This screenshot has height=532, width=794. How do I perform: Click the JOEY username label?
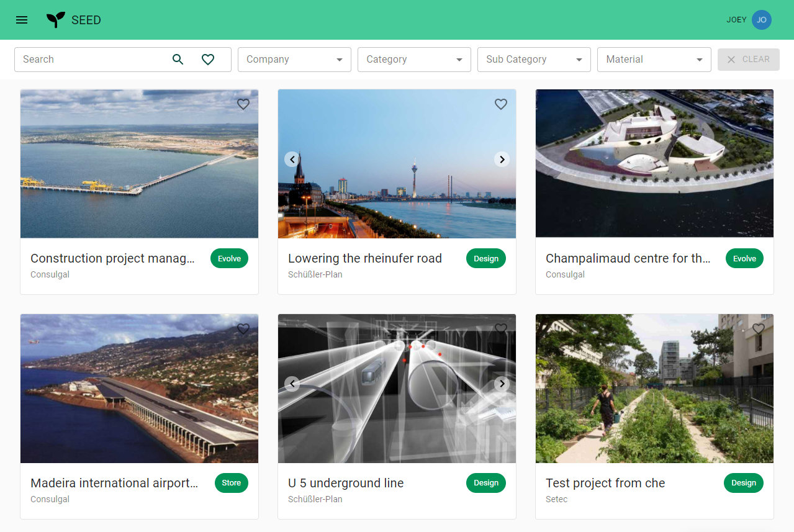pos(736,20)
